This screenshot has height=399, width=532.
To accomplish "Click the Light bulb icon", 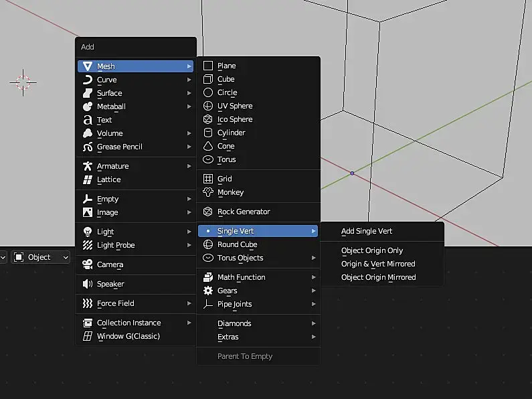I will [x=88, y=232].
